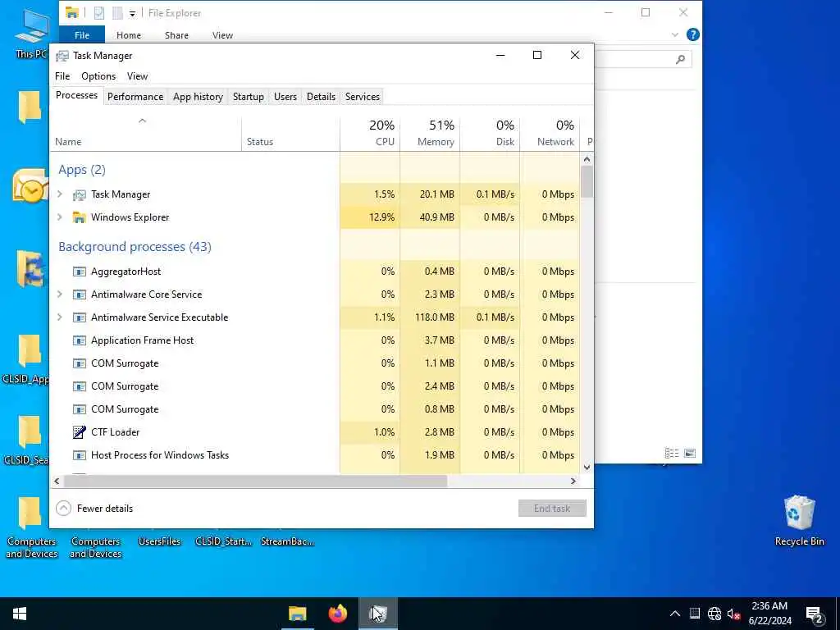This screenshot has height=630, width=840.
Task: Open Firefox from the taskbar
Action: [337, 614]
